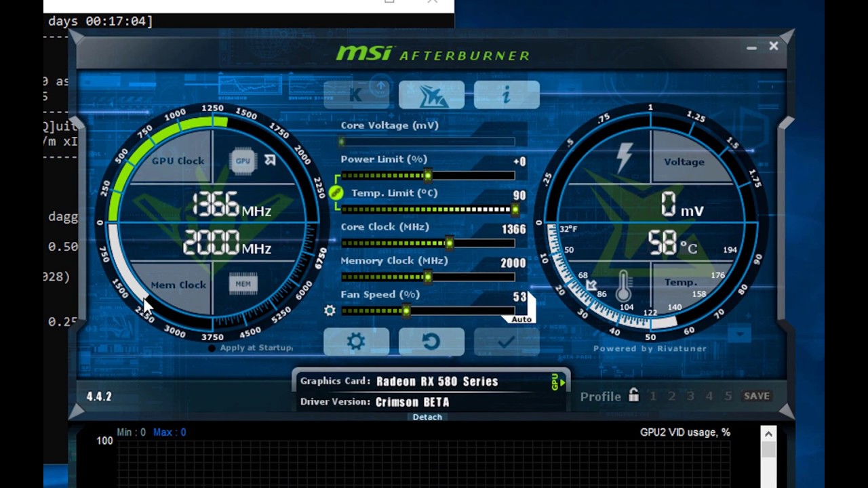This screenshot has height=488, width=868.
Task: Click the MEM chip icon in clock gauge
Action: (243, 284)
